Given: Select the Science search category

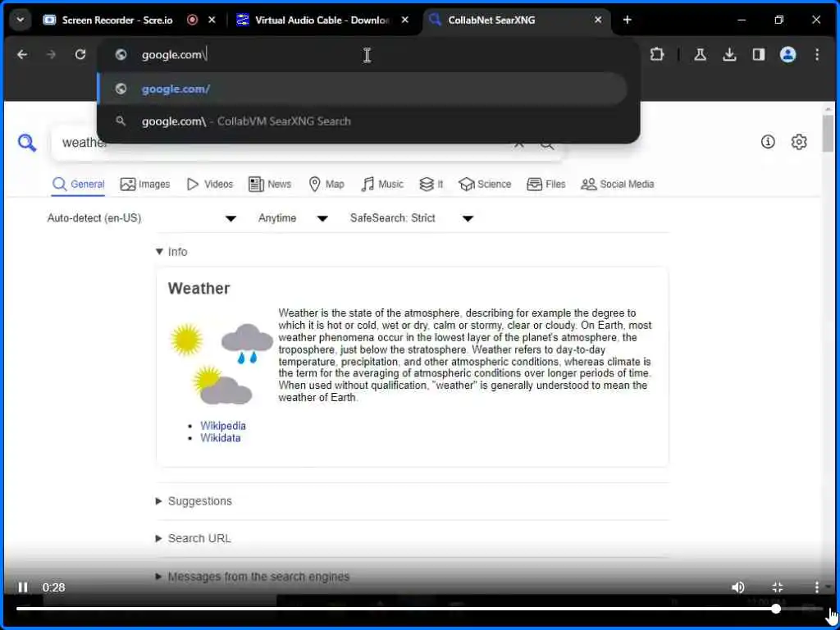Looking at the screenshot, I should click(x=485, y=185).
